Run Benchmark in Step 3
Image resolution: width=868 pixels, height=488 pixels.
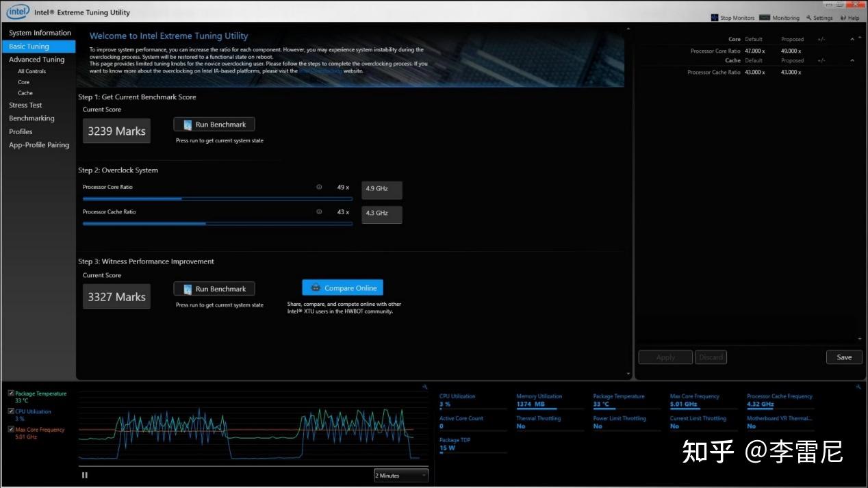pyautogui.click(x=214, y=289)
